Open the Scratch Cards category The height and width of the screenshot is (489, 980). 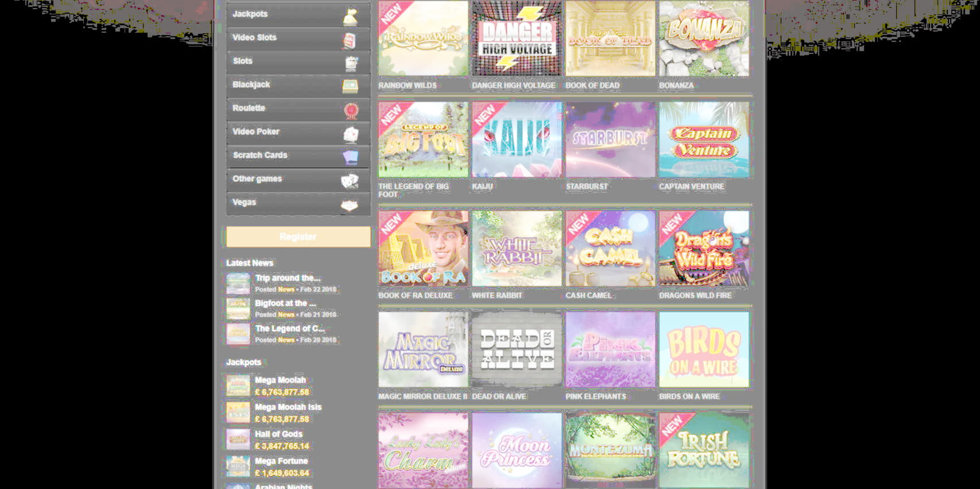[298, 157]
